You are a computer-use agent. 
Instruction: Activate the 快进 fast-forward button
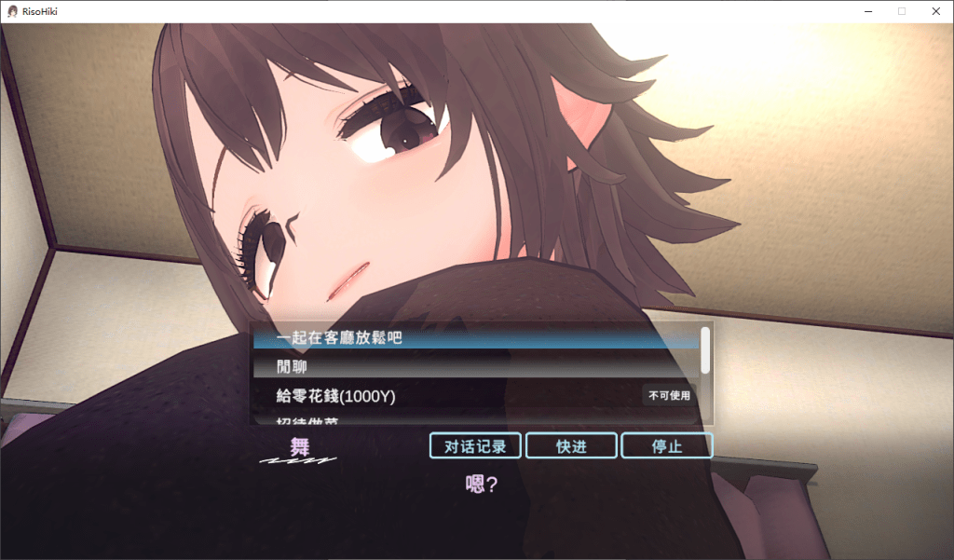[571, 446]
